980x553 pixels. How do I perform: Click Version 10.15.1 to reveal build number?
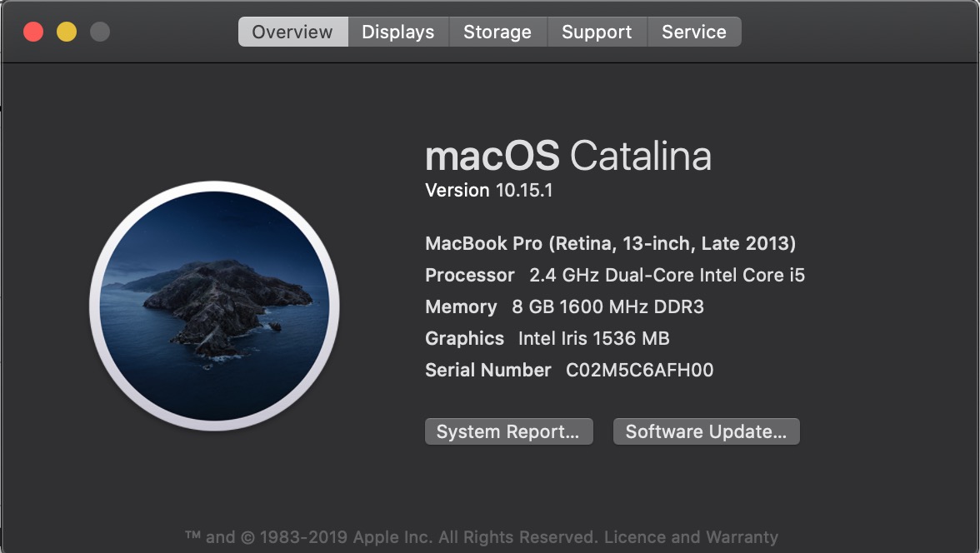click(x=489, y=191)
